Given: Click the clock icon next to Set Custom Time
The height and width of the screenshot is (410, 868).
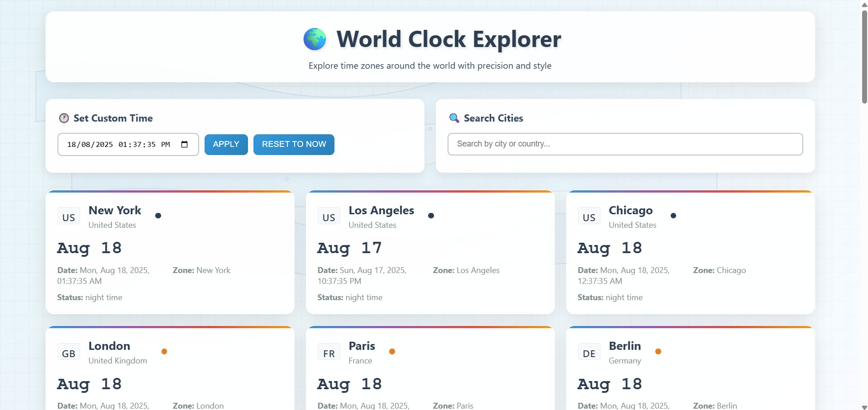Looking at the screenshot, I should (x=64, y=118).
